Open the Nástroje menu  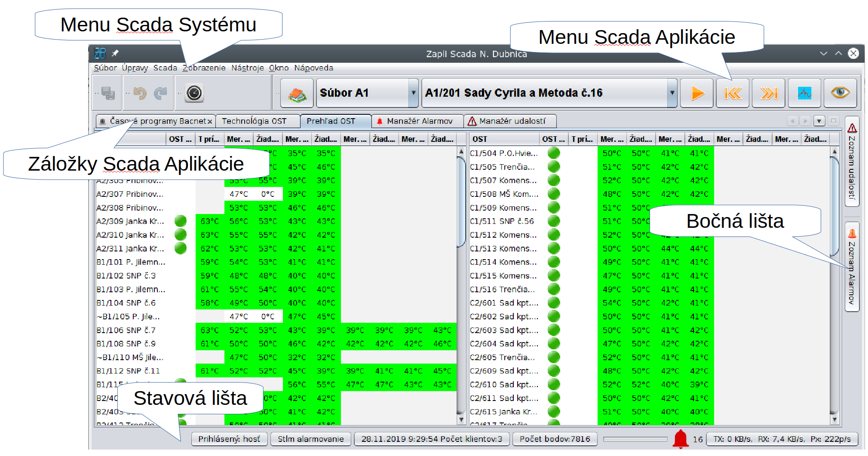point(247,68)
